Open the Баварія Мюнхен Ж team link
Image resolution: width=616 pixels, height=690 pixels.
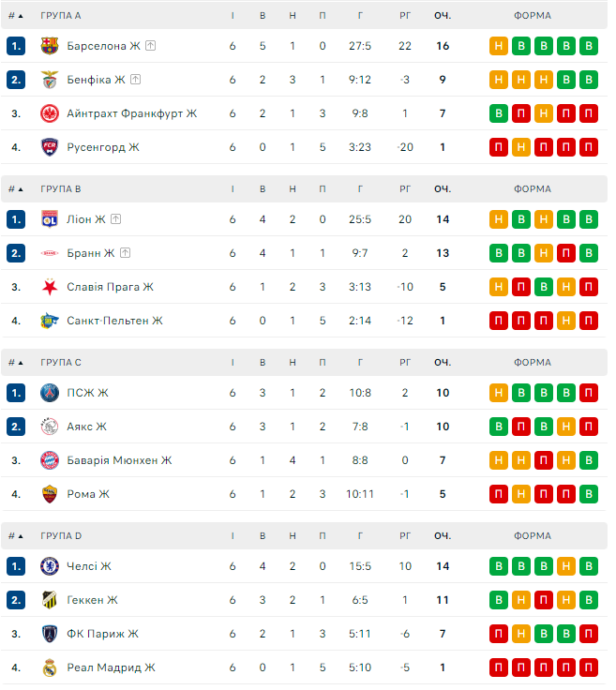119,460
